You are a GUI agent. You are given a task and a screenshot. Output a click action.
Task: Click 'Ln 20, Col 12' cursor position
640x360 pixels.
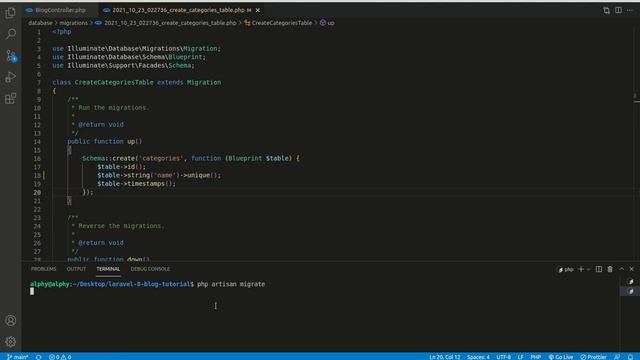[444, 357]
